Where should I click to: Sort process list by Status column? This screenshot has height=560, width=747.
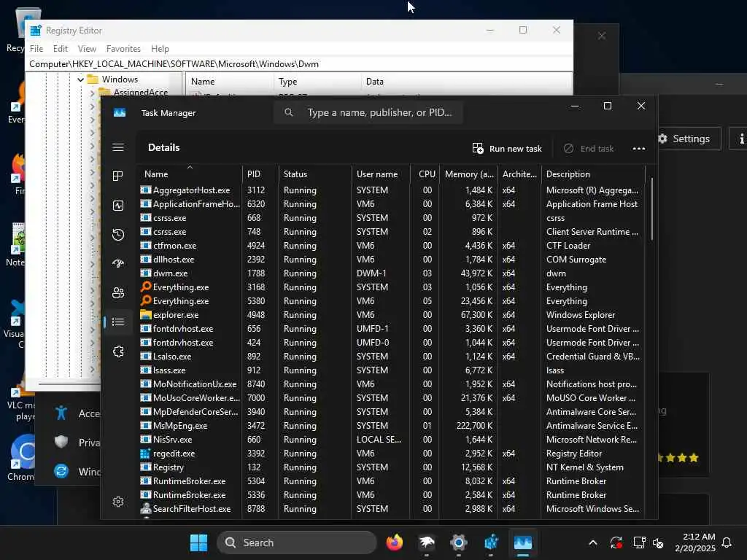click(315, 174)
